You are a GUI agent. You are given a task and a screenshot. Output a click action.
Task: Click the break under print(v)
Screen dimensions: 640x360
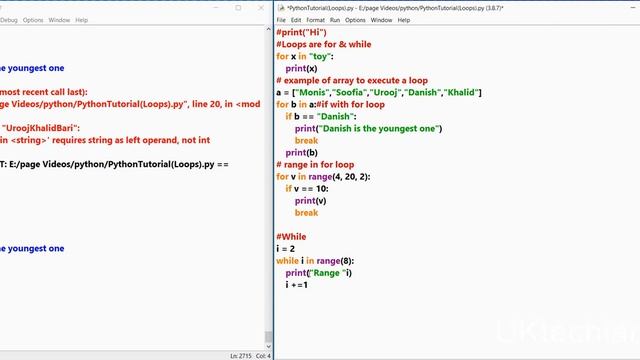(x=306, y=213)
